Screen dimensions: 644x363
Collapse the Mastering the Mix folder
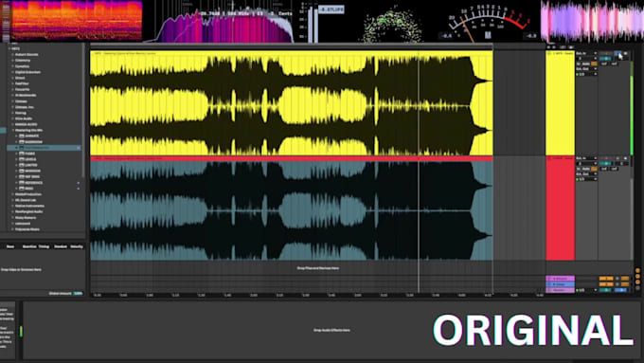[13, 130]
